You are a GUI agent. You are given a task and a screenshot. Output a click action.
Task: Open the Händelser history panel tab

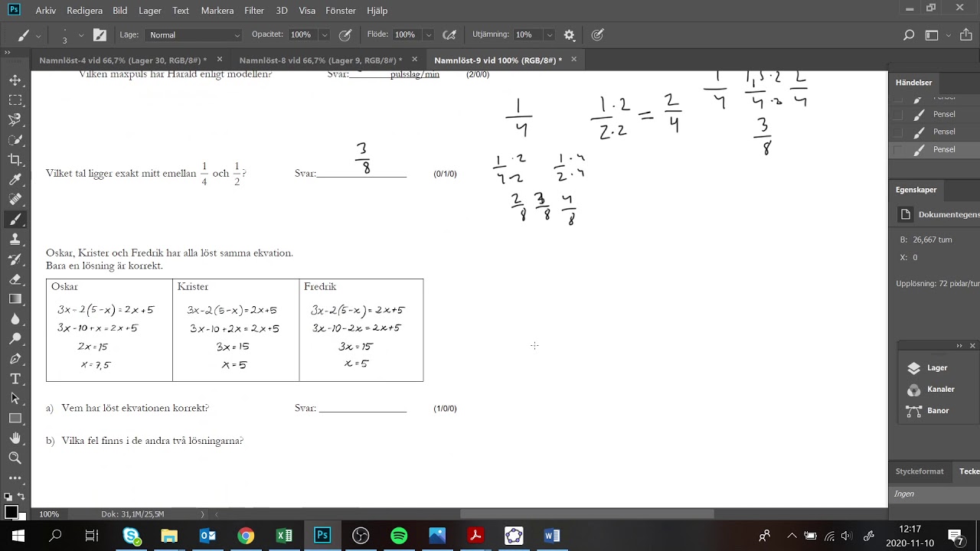(x=914, y=83)
